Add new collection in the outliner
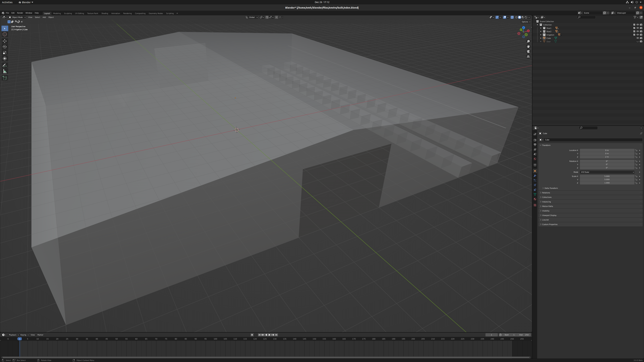 [641, 17]
